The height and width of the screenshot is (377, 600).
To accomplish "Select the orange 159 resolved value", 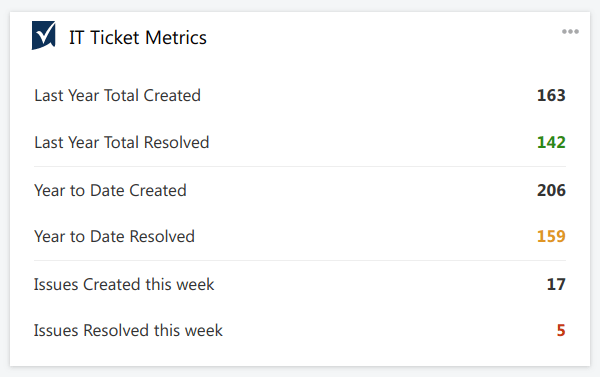I will click(551, 236).
